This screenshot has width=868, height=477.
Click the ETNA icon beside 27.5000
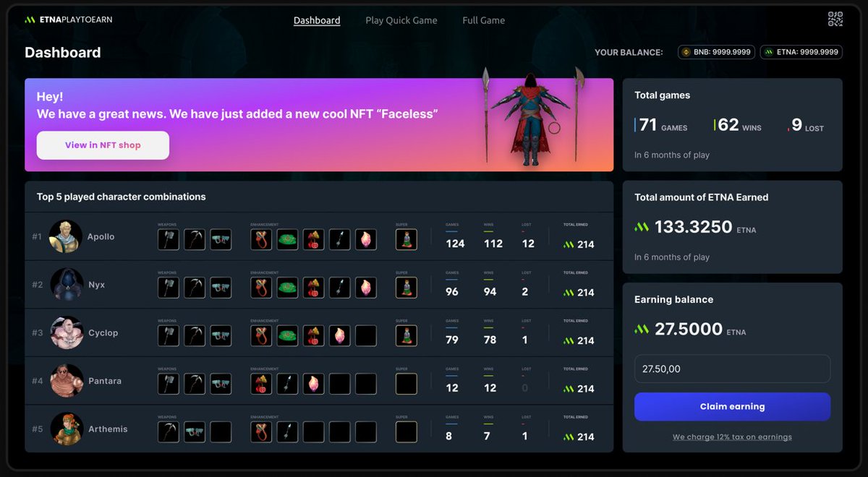click(642, 330)
